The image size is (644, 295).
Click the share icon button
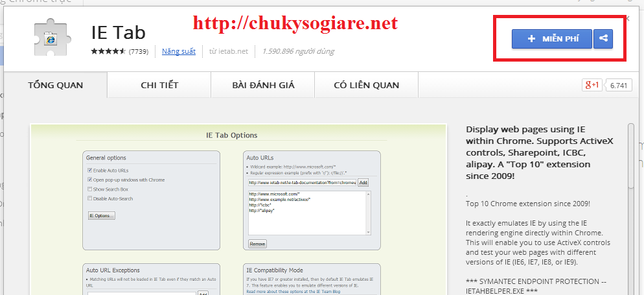(603, 39)
